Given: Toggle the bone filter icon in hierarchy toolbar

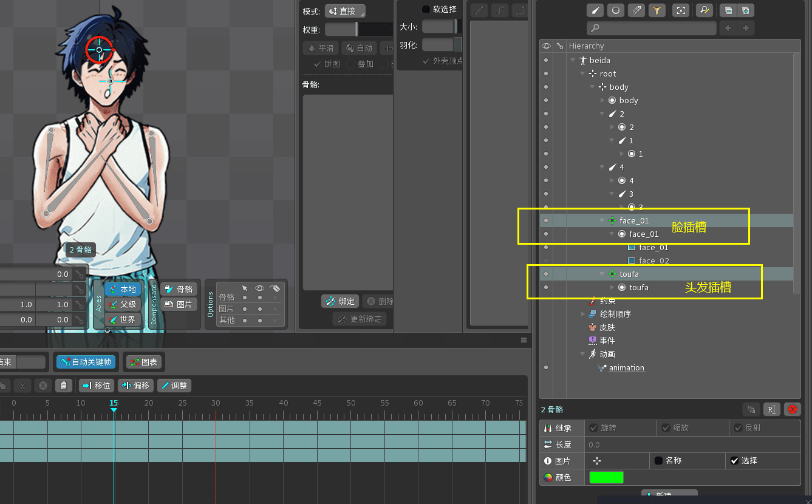Looking at the screenshot, I should 596,10.
